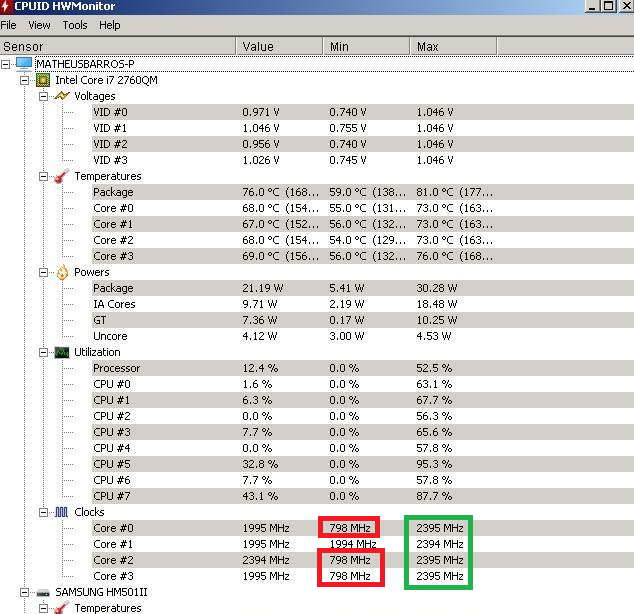Image resolution: width=634 pixels, height=614 pixels.
Task: Select the Core #0 clock row
Action: point(363,528)
